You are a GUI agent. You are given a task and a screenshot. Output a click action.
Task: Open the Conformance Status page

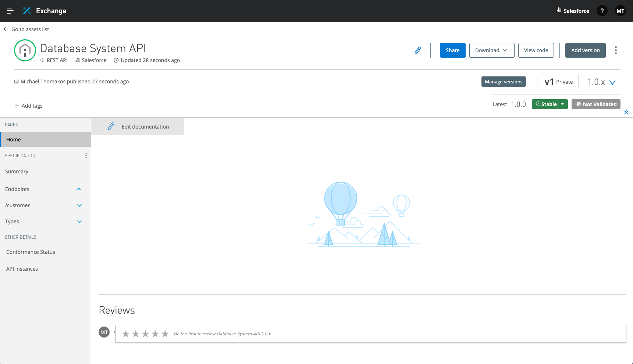[31, 252]
